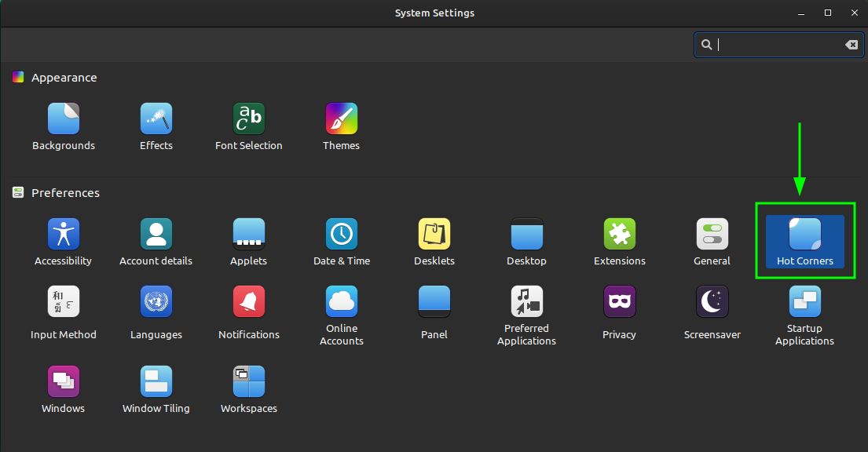Image resolution: width=868 pixels, height=452 pixels.
Task: Clear the search field with the erase icon
Action: click(852, 45)
